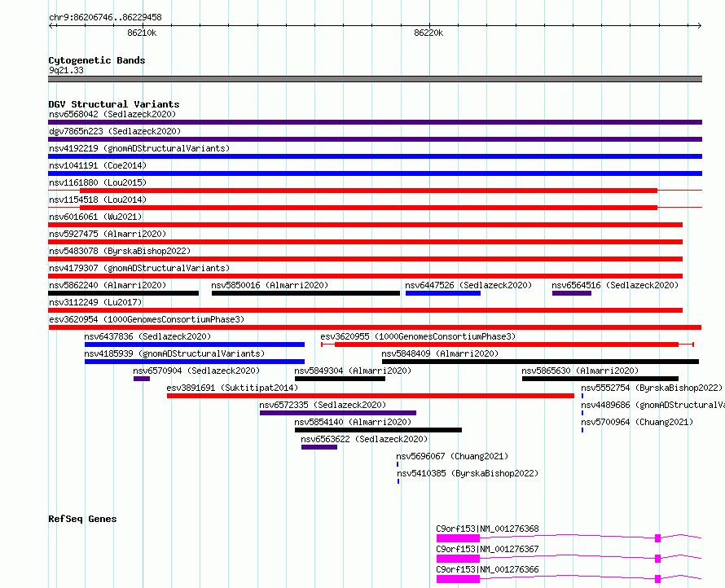
Task: Click the purple nsv6563622 variant bar
Action: (319, 447)
